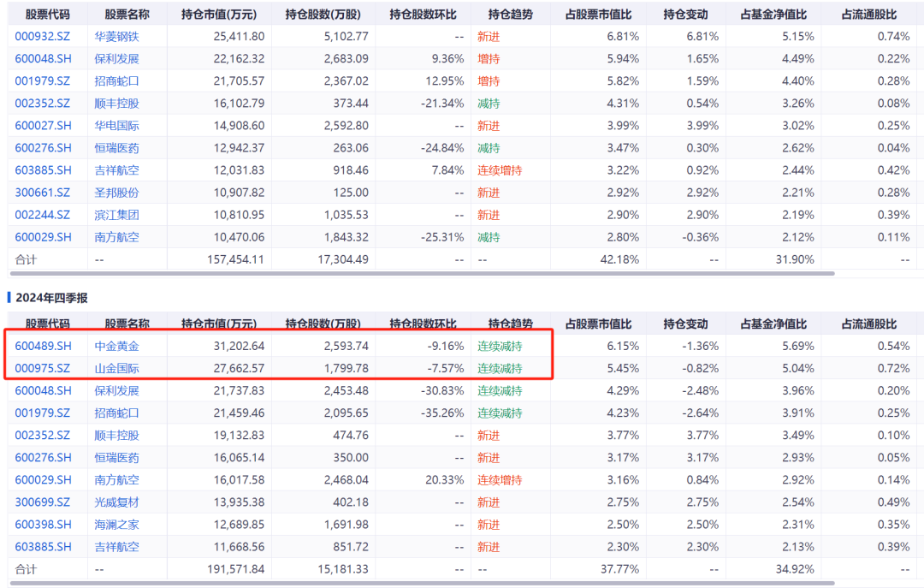Image resolution: width=924 pixels, height=588 pixels.
Task: Select total market value 191,571.84
Action: click(236, 569)
